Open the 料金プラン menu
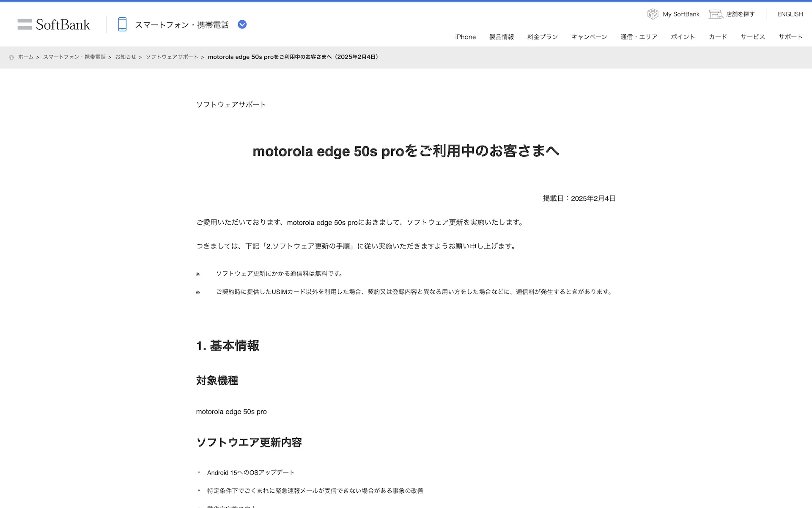This screenshot has width=812, height=508. click(x=543, y=37)
